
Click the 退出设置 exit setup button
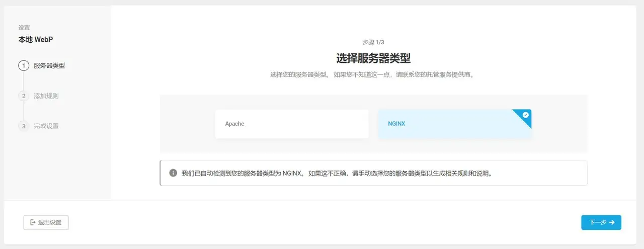click(46, 222)
